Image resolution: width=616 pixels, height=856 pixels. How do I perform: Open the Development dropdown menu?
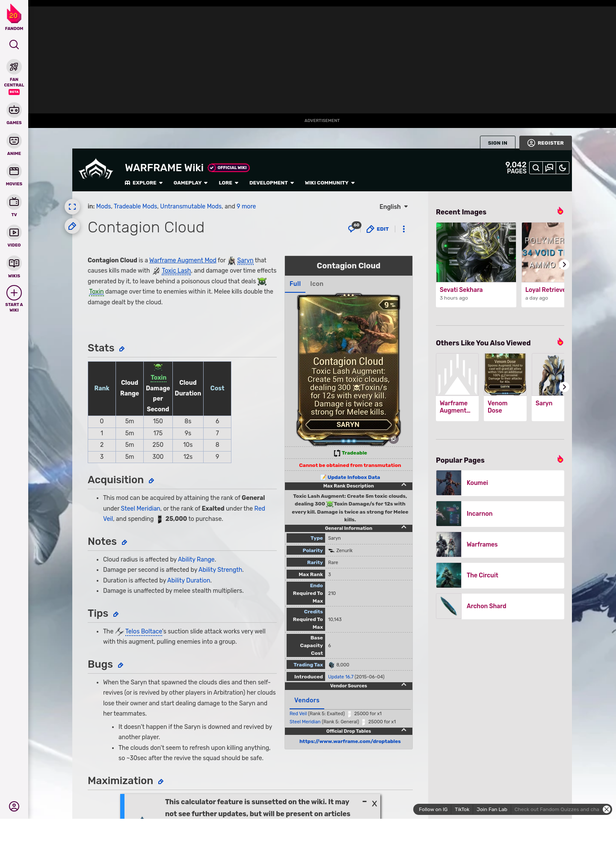(272, 183)
